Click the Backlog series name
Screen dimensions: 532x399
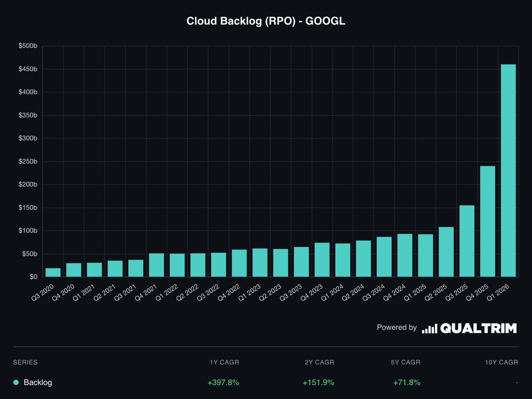click(x=38, y=382)
